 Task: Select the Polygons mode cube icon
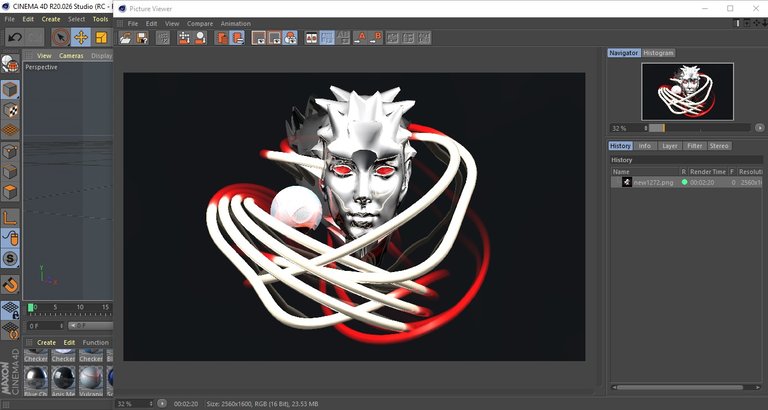[10, 192]
